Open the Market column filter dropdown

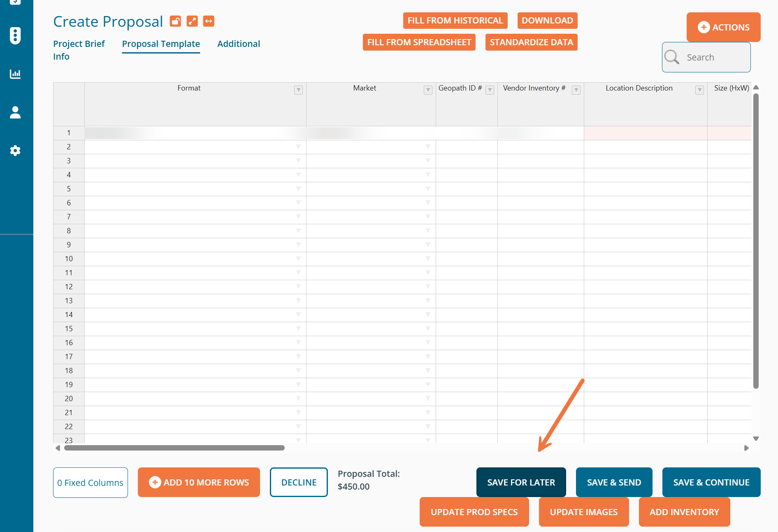click(428, 90)
